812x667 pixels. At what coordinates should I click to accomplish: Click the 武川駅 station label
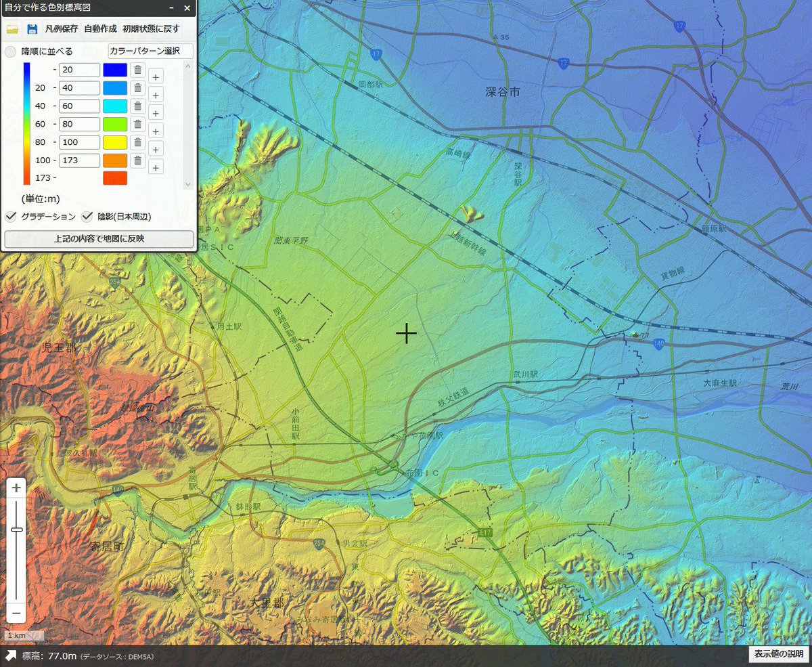pos(525,374)
